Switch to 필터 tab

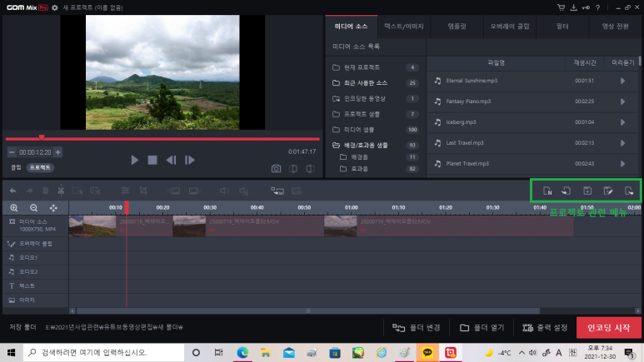(x=562, y=27)
